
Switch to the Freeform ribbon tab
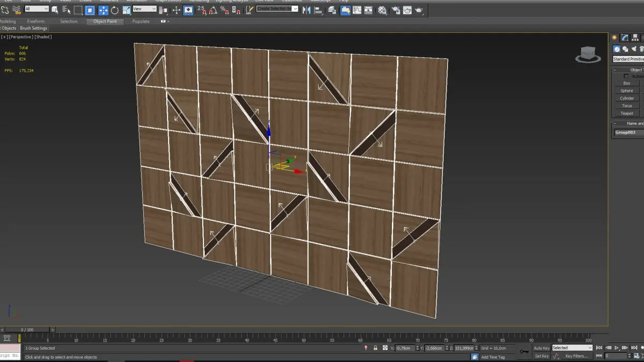coord(36,21)
